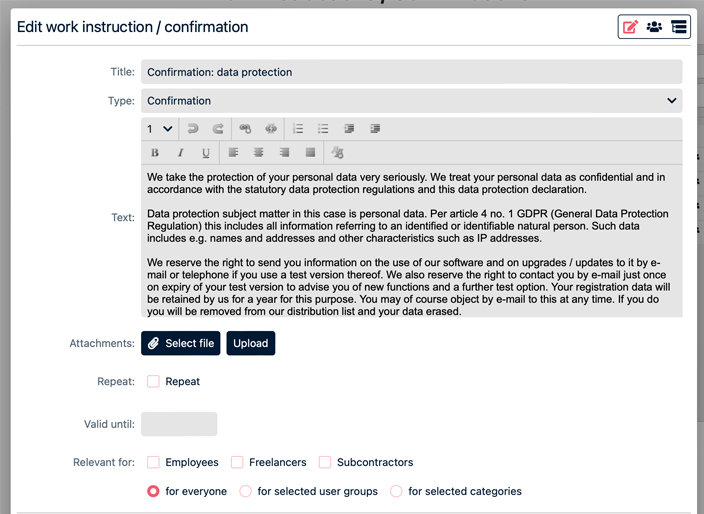This screenshot has width=704, height=514.
Task: Choose 'for selected categories' radio button
Action: point(396,491)
